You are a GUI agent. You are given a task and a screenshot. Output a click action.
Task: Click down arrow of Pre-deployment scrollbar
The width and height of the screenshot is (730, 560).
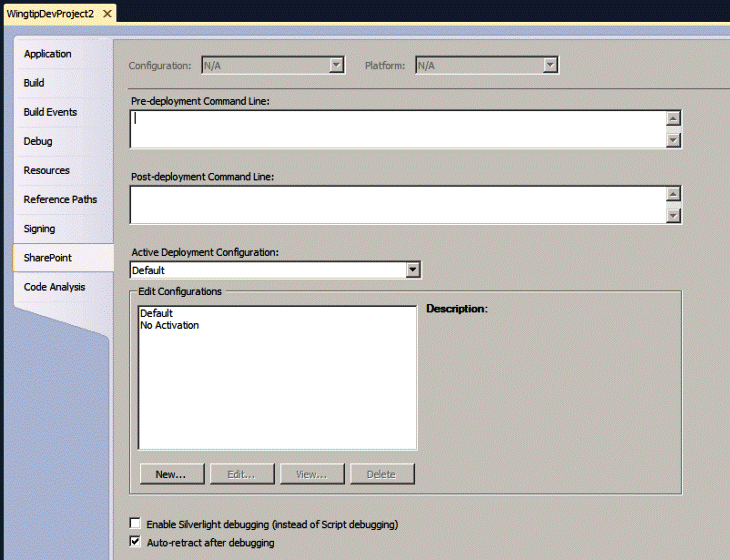[x=673, y=140]
